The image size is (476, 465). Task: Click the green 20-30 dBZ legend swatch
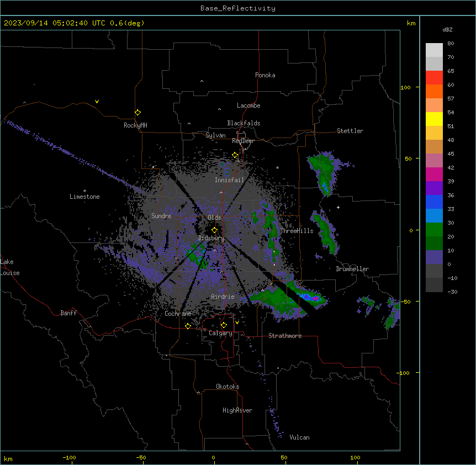coord(434,230)
